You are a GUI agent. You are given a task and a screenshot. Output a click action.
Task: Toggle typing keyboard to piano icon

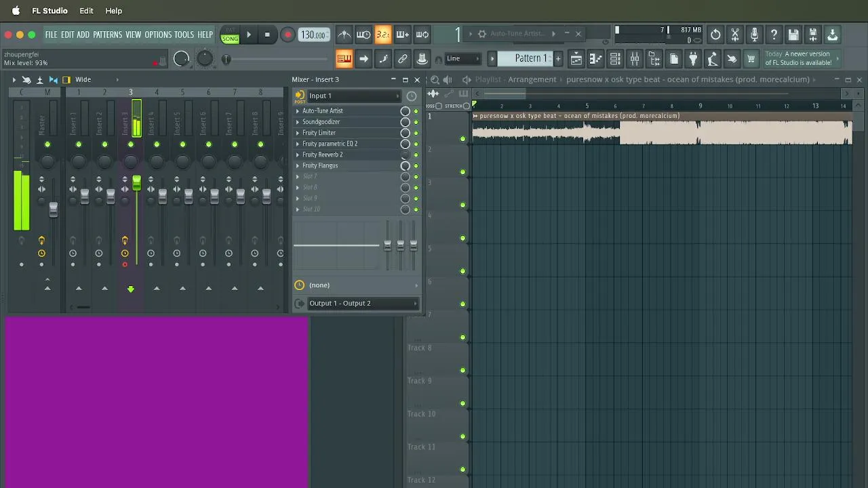344,59
